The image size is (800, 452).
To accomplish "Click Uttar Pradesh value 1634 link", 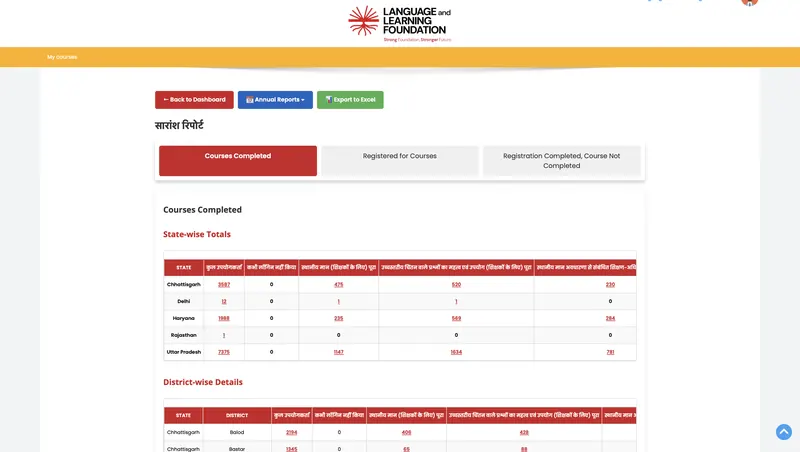I will (456, 352).
